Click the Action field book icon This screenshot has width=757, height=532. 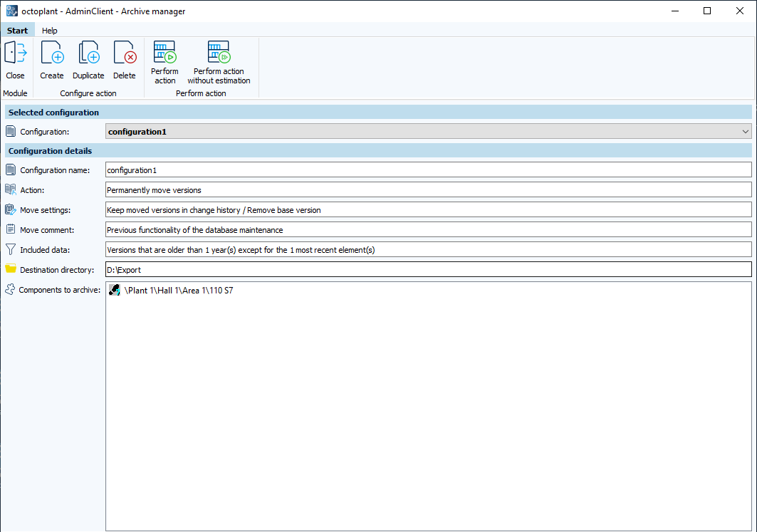tap(10, 189)
